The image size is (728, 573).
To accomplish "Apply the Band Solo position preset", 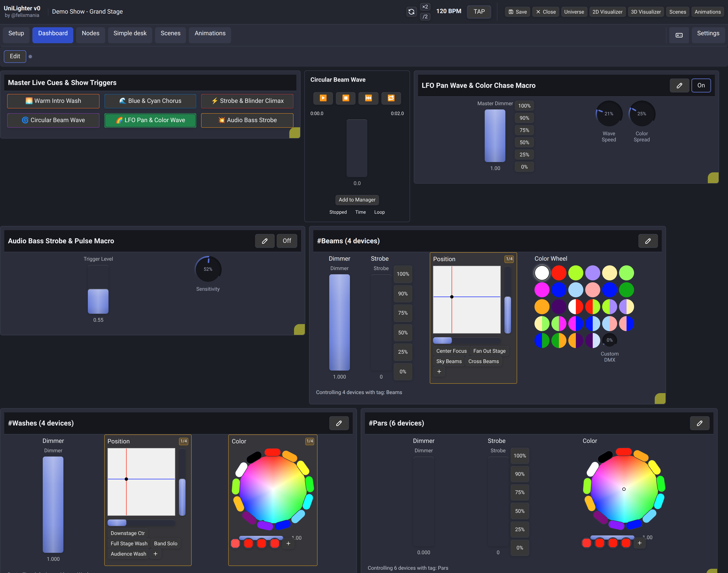I will [x=166, y=543].
